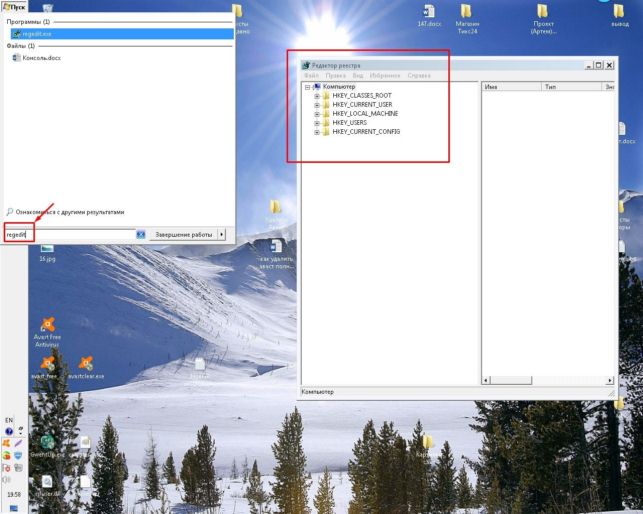The width and height of the screenshot is (643, 514).
Task: Select the Avast Free Antivirus desktop shortcut
Action: point(48,331)
